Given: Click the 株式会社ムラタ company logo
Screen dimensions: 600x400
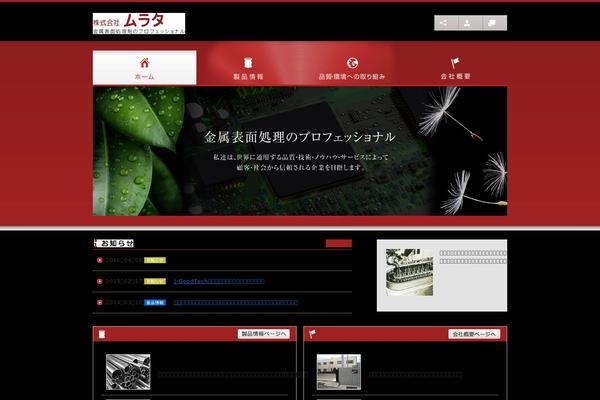Looking at the screenshot, I should [x=139, y=23].
